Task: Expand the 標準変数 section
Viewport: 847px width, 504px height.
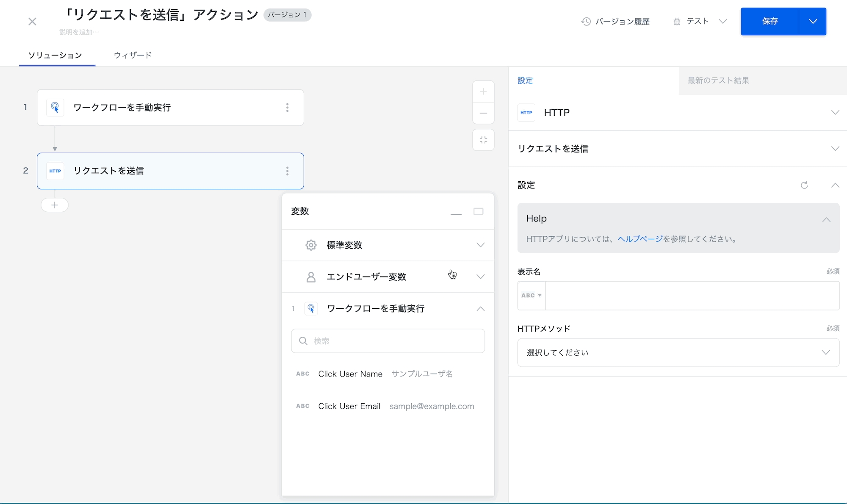Action: [x=480, y=245]
